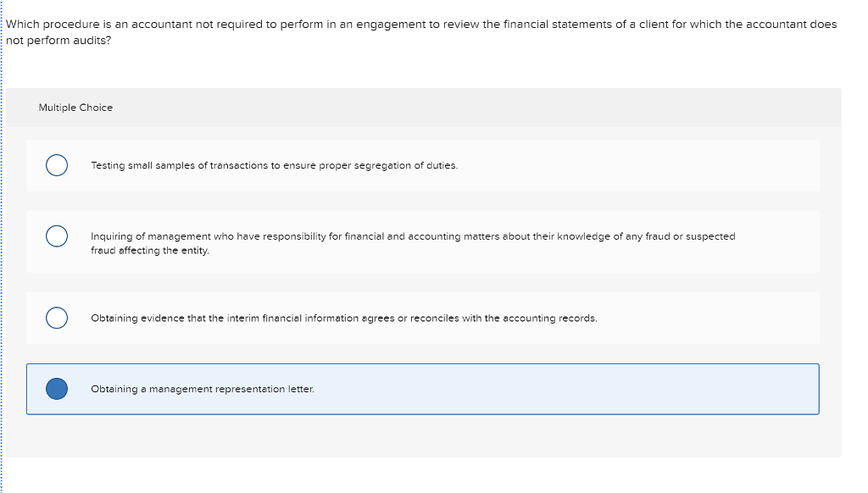This screenshot has width=868, height=493.
Task: Click the dotted blue vertical border at the left
Action: point(2,246)
